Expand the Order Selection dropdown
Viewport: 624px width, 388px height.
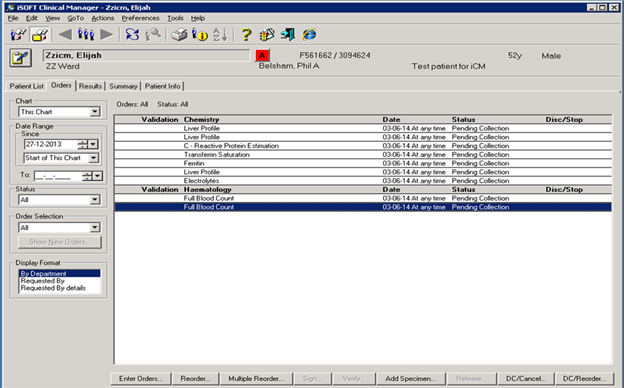tap(95, 227)
